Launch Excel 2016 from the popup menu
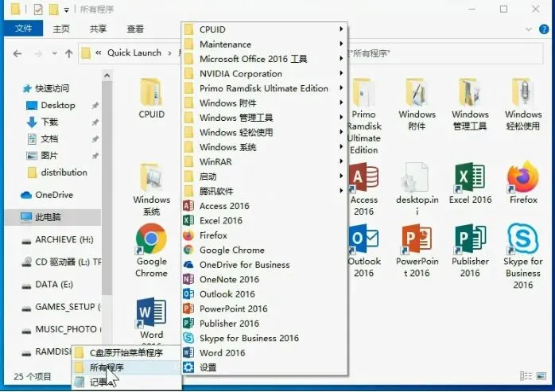555x392 pixels. pyautogui.click(x=264, y=220)
